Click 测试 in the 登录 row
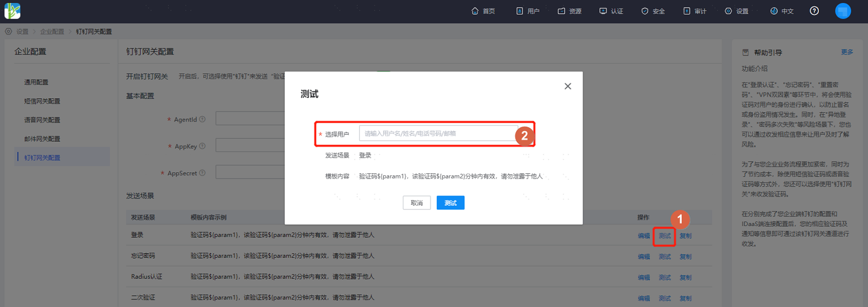The height and width of the screenshot is (307, 868). tap(665, 236)
